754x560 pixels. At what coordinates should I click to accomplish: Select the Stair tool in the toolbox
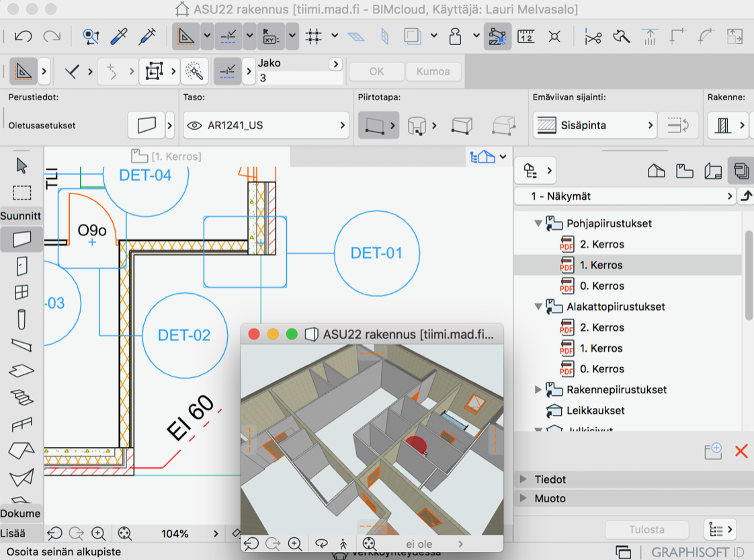[22, 397]
